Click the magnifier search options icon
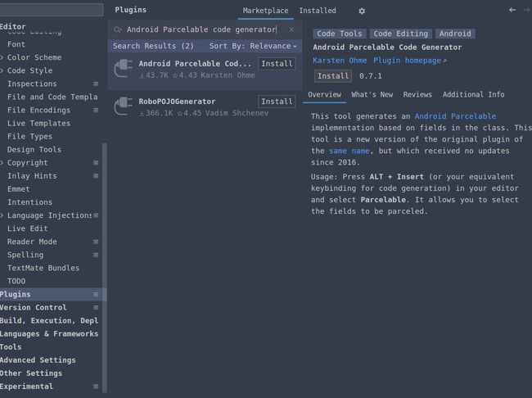 [118, 29]
